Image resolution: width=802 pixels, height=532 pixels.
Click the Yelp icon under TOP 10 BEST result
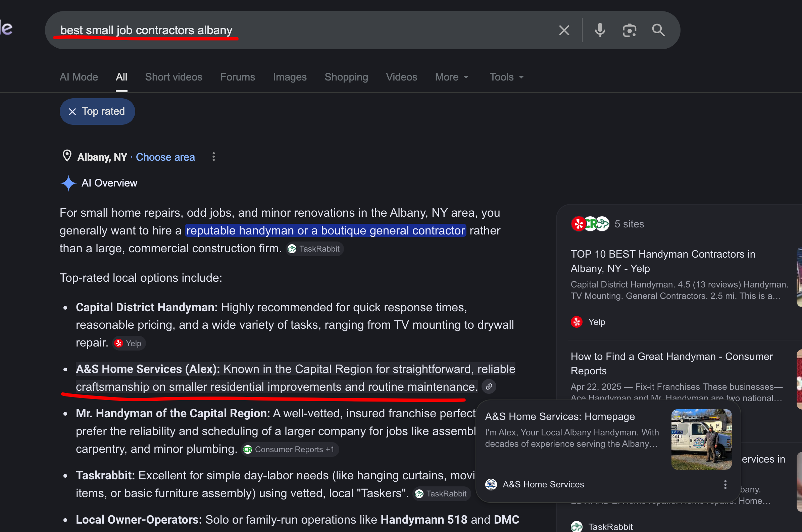click(577, 322)
